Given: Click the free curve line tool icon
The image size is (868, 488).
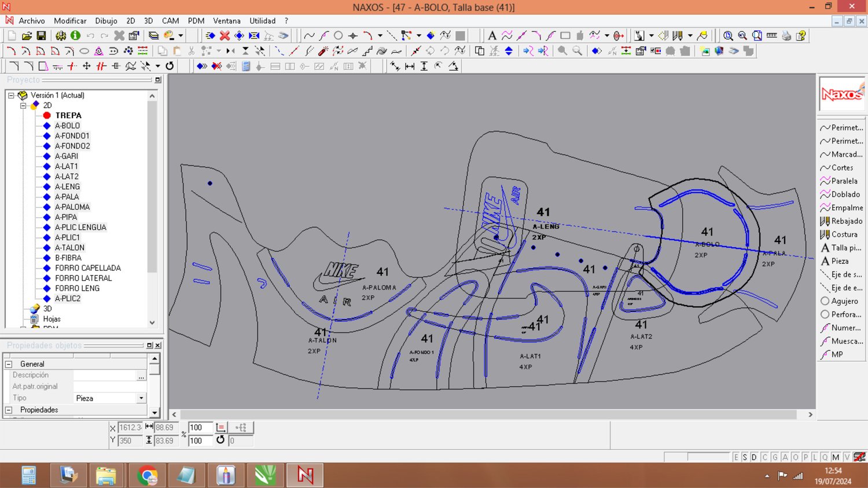Looking at the screenshot, I should 309,36.
